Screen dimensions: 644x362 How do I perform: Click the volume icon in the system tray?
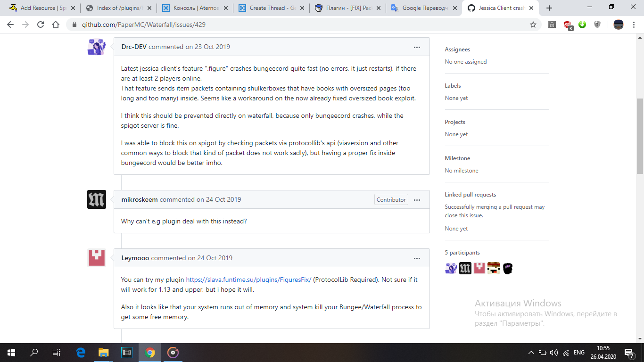point(554,353)
